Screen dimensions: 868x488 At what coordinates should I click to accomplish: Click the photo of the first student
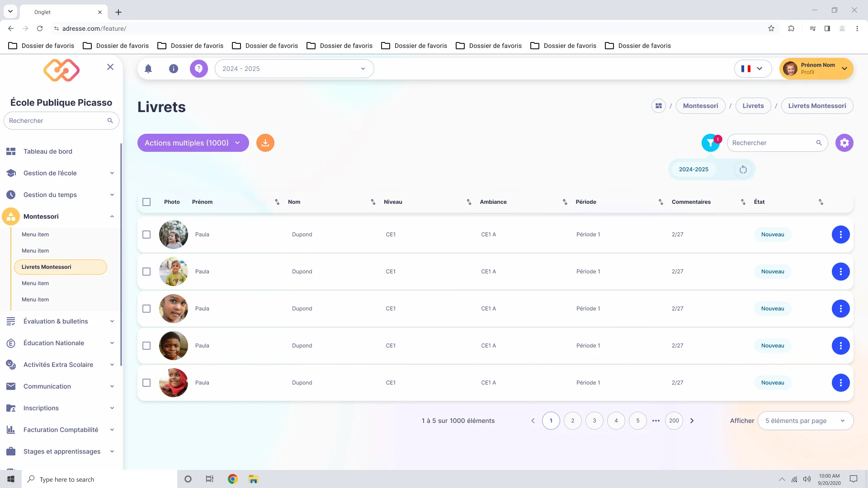click(x=174, y=235)
